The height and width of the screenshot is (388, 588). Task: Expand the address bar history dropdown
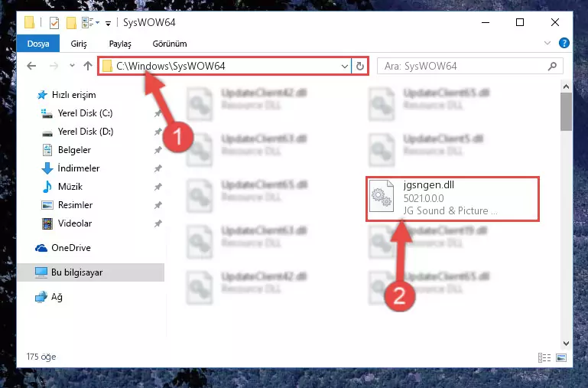345,67
